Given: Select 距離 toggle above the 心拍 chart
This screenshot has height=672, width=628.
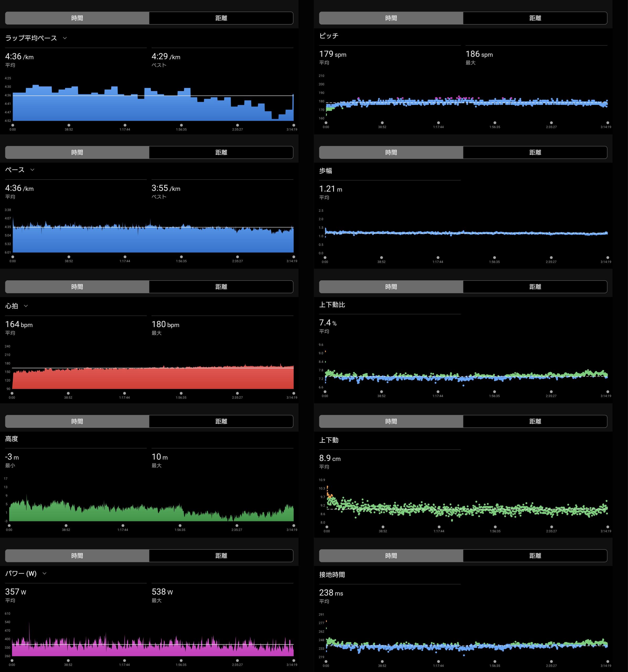Looking at the screenshot, I should 221,287.
